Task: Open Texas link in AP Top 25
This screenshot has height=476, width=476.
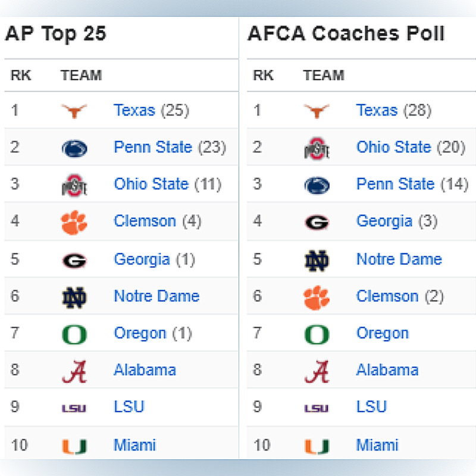Action: [x=134, y=111]
